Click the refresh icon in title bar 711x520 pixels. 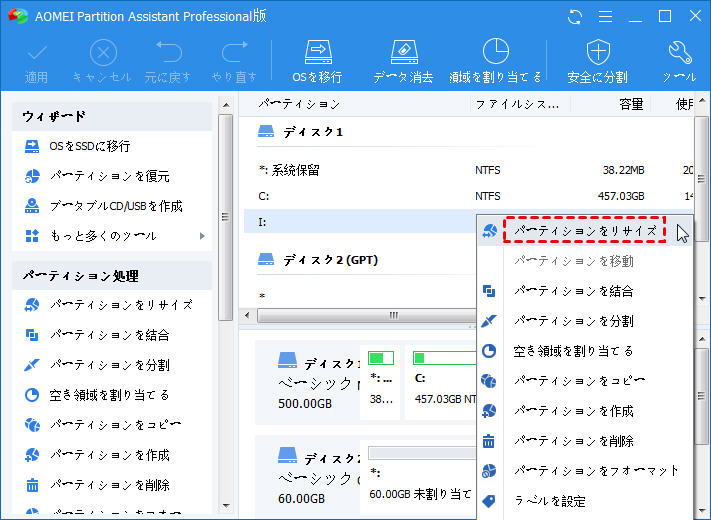575,17
